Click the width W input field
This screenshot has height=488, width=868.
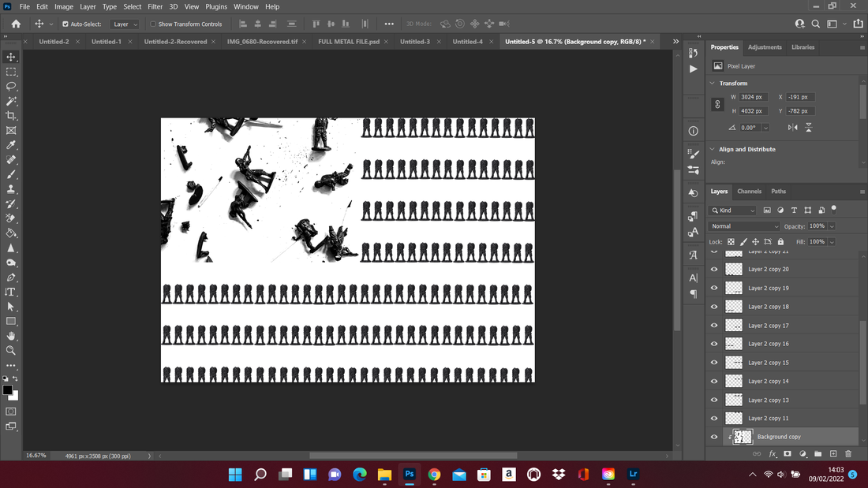coord(754,97)
